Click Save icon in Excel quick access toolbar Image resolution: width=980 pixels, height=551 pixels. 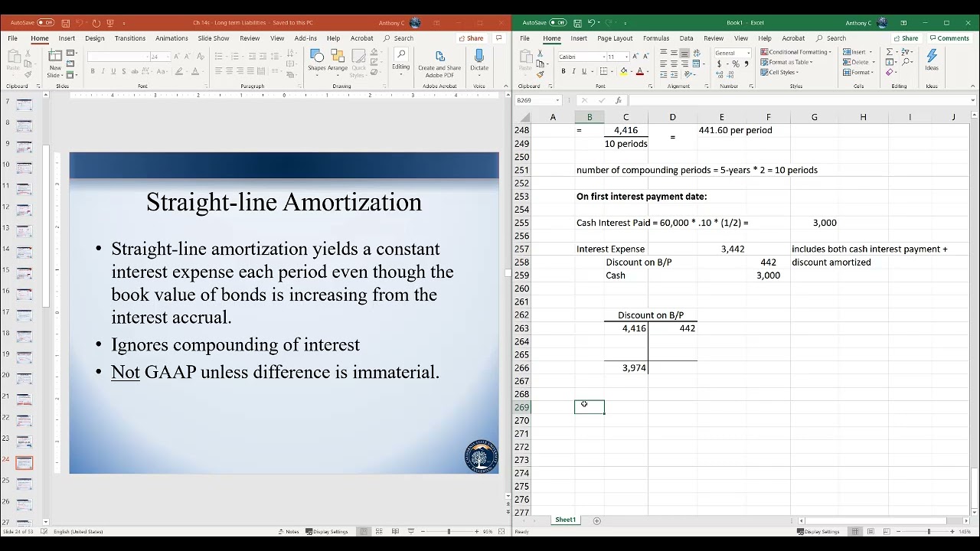point(578,23)
